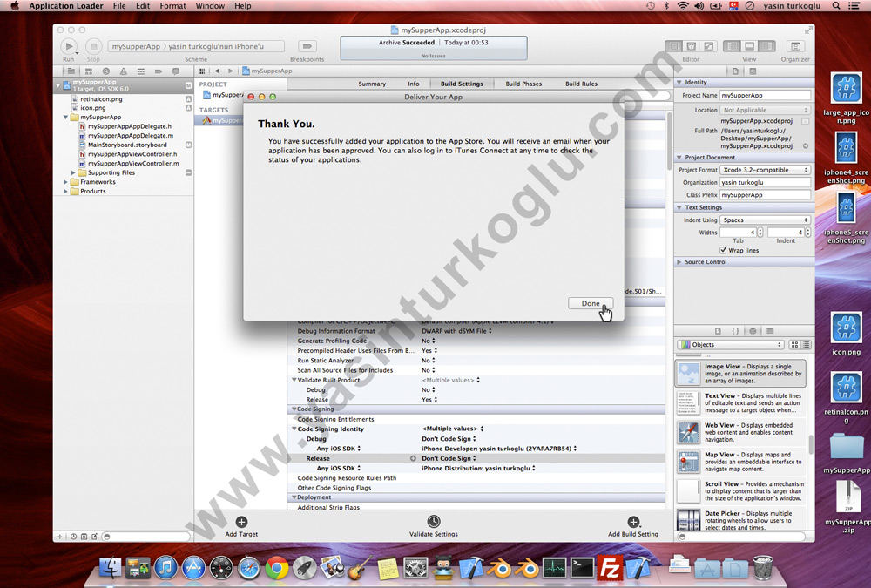871x588 pixels.
Task: Switch library to icon view
Action: [794, 345]
